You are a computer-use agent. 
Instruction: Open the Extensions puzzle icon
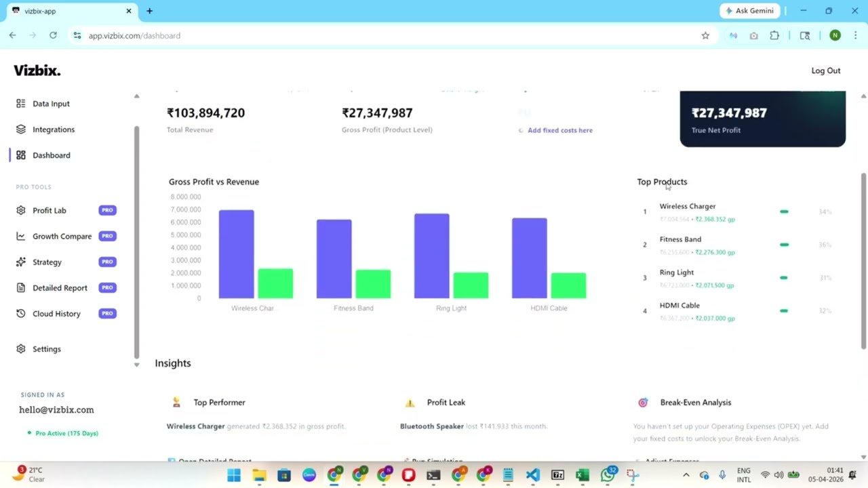[774, 36]
